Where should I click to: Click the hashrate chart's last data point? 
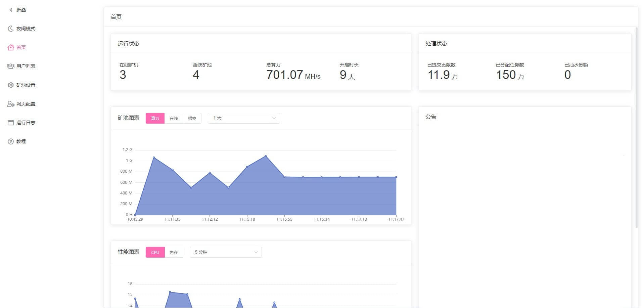coord(396,177)
